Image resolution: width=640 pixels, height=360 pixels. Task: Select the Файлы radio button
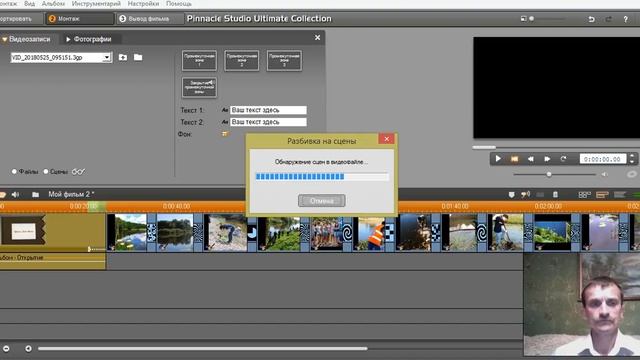click(14, 171)
